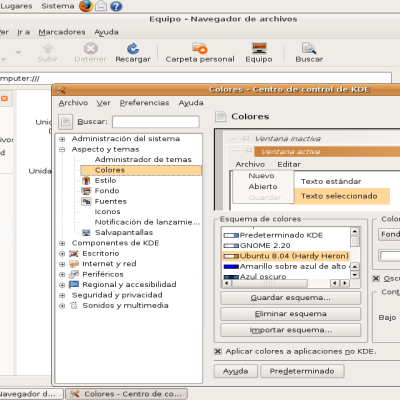Image resolution: width=400 pixels, height=400 pixels.
Task: Open Ayuda menu in file browser
Action: pyautogui.click(x=106, y=32)
